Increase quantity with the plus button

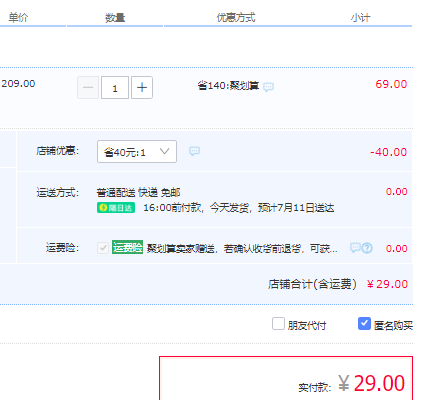point(142,88)
